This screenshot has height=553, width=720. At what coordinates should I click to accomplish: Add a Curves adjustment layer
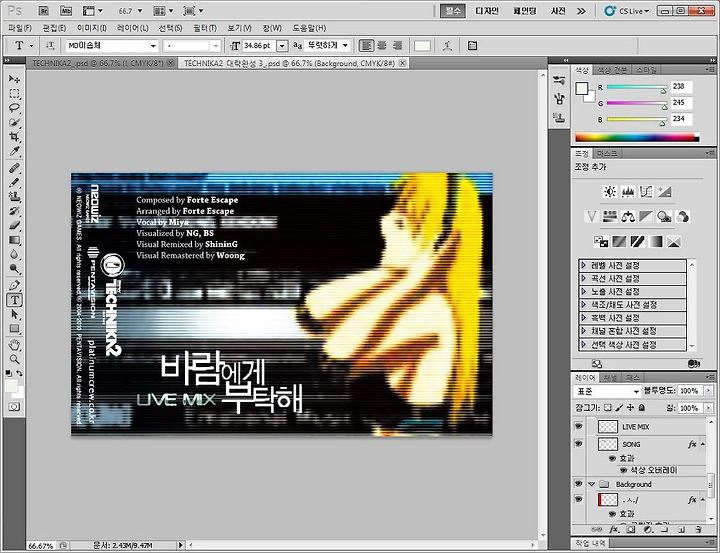pos(646,192)
